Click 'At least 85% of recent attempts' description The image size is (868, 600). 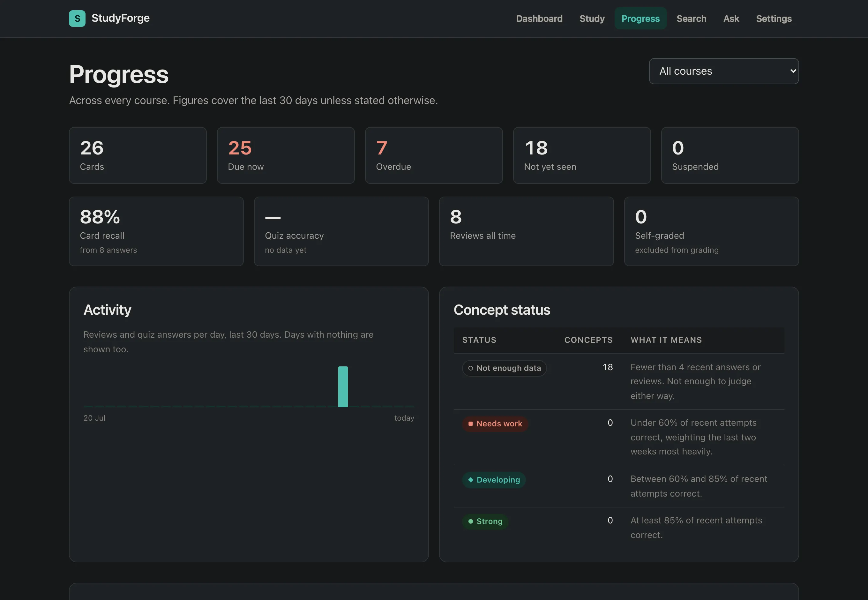696,528
